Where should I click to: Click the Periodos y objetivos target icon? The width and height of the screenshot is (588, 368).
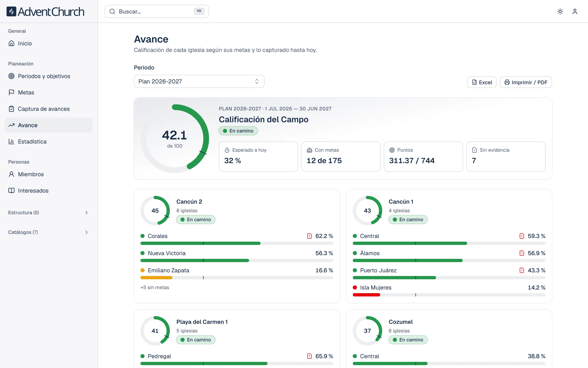click(11, 76)
